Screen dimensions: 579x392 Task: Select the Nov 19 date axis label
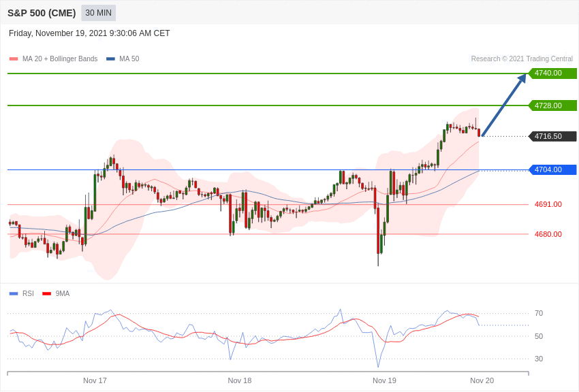coord(384,380)
